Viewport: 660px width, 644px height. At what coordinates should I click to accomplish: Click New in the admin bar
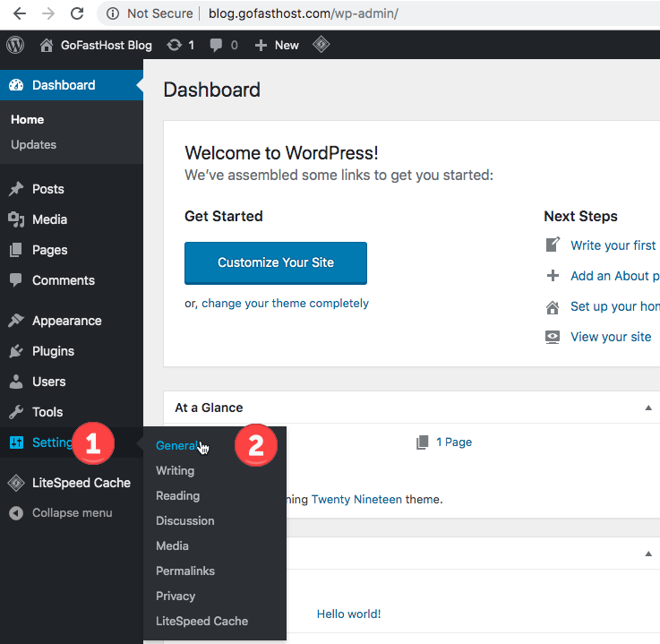pos(287,45)
